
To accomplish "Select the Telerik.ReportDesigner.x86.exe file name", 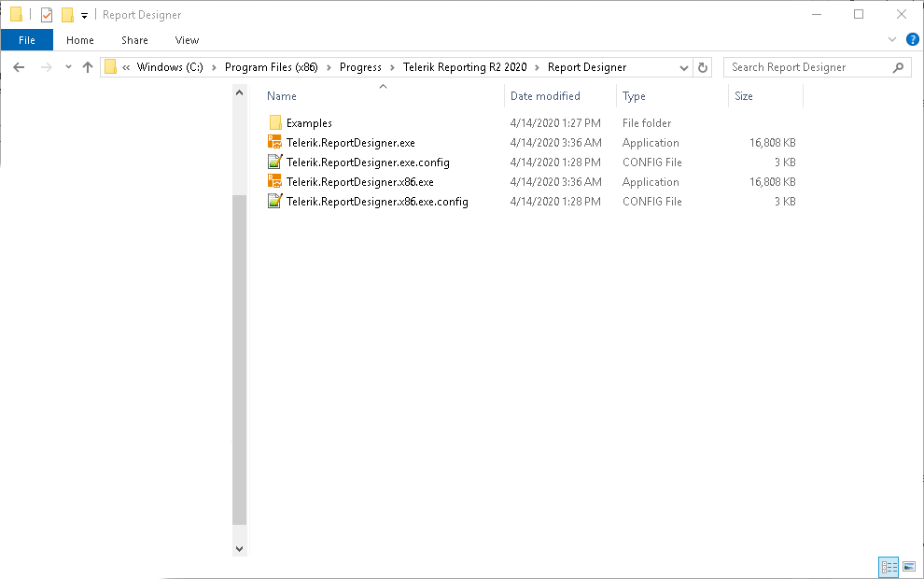I will [x=360, y=181].
